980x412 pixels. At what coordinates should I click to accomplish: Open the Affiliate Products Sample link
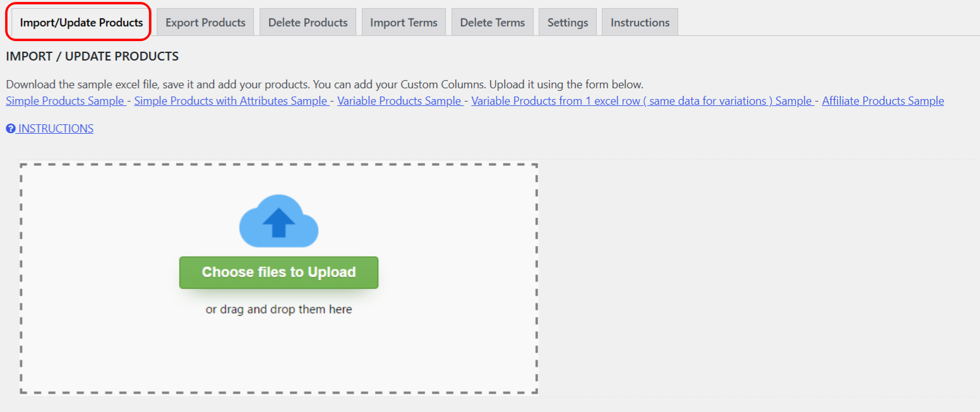pyautogui.click(x=883, y=101)
